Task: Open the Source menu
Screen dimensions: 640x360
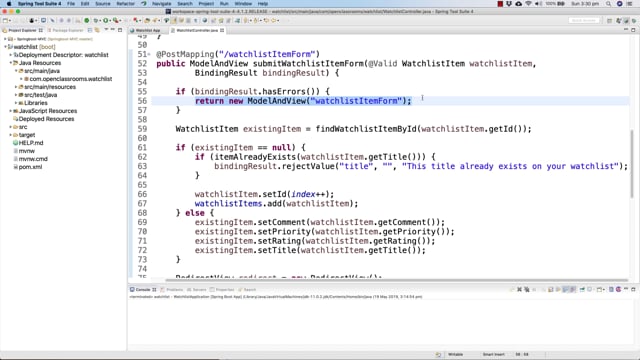Action: pyautogui.click(x=103, y=4)
